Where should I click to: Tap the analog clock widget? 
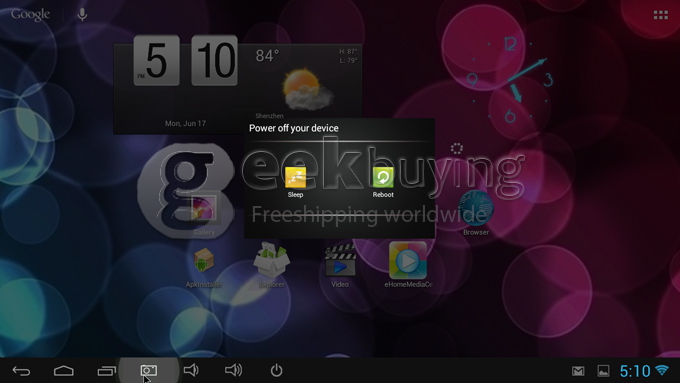tap(510, 80)
